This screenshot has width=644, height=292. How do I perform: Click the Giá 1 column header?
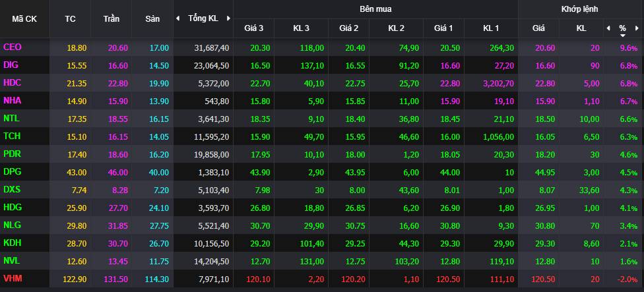(x=443, y=28)
